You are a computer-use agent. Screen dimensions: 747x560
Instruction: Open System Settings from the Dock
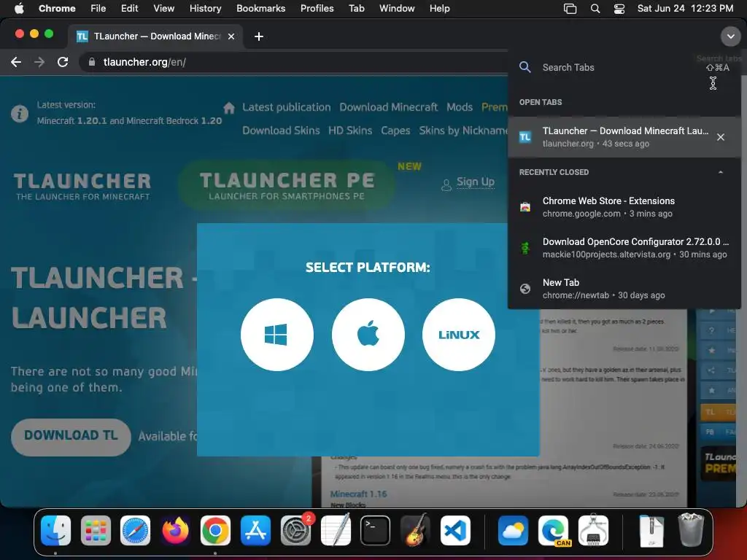coord(296,530)
